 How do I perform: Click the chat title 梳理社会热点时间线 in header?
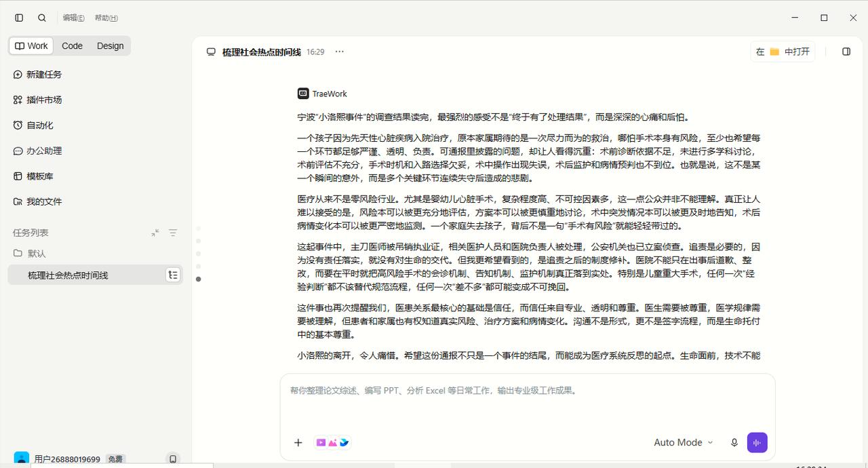(261, 52)
